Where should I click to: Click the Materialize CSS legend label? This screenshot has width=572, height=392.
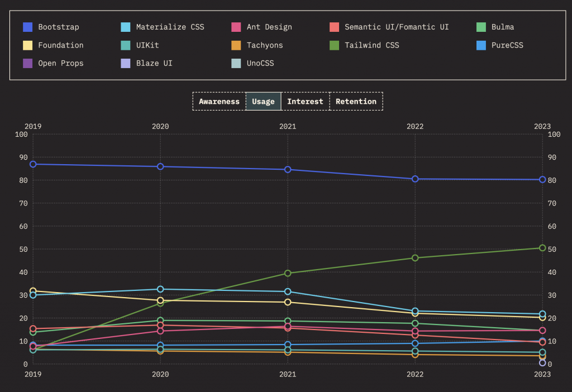point(170,27)
